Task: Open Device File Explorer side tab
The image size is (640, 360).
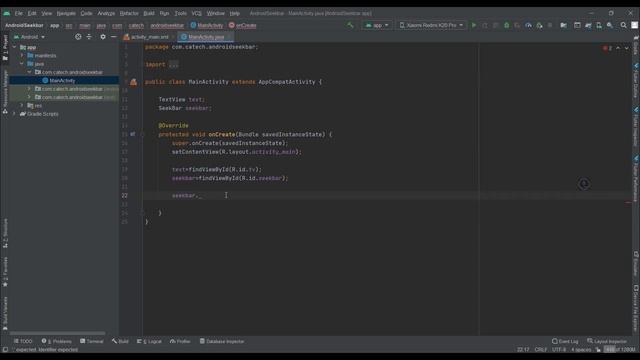Action: (x=636, y=309)
